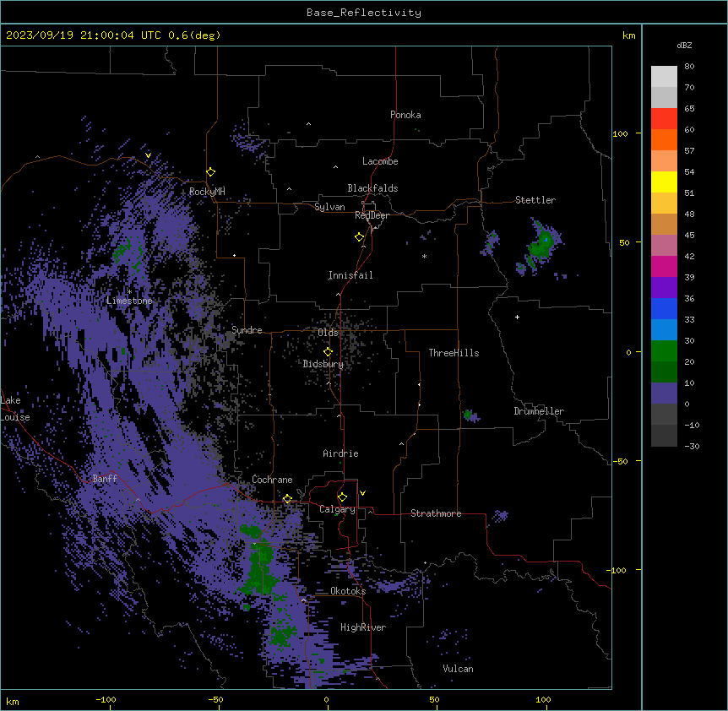Select the yellow 51-54 dBZ legend swatch
Screen dimensions: 728x711
click(x=664, y=182)
